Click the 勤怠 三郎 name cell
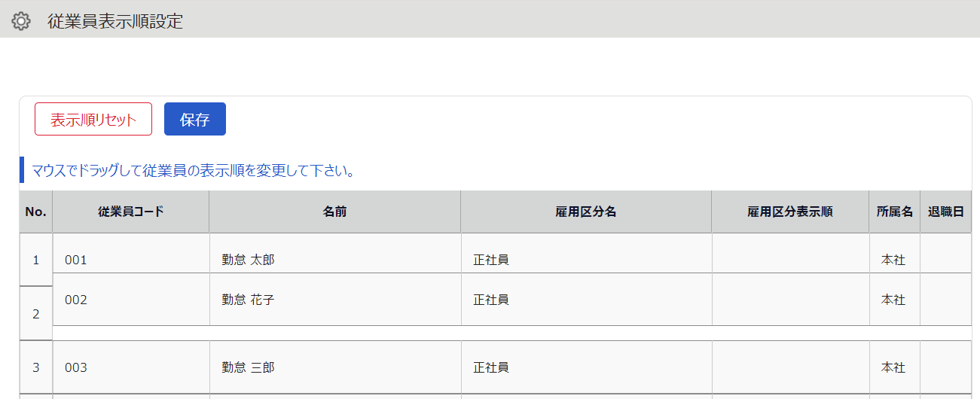This screenshot has height=399, width=980. pos(334,367)
